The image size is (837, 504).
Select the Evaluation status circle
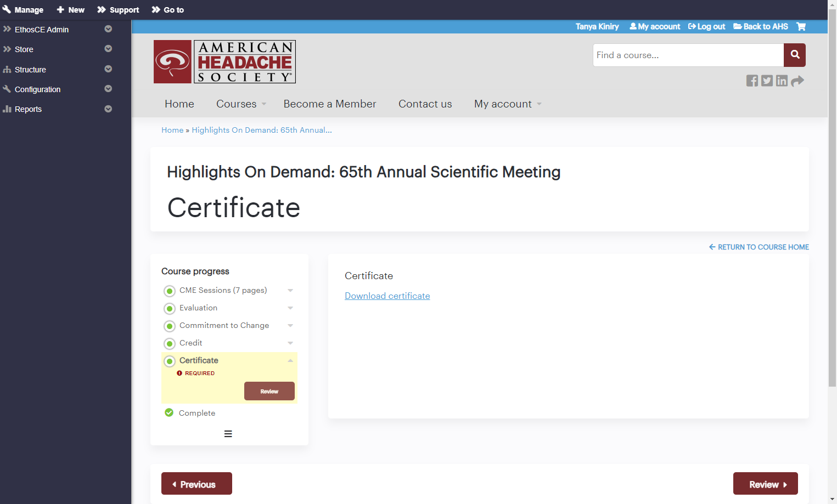click(170, 308)
